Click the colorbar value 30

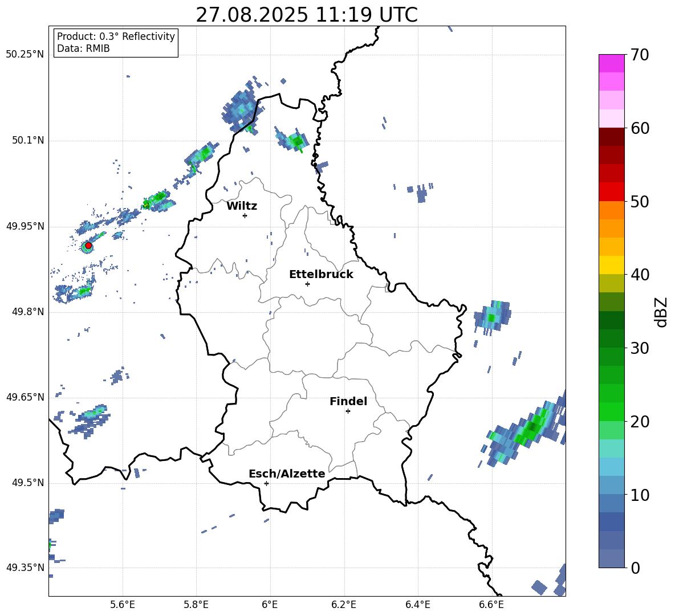tap(640, 348)
